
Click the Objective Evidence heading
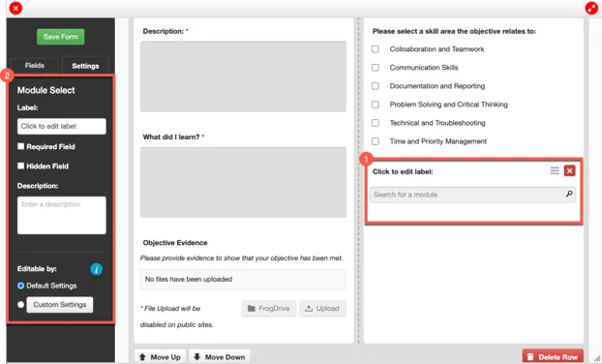[175, 243]
